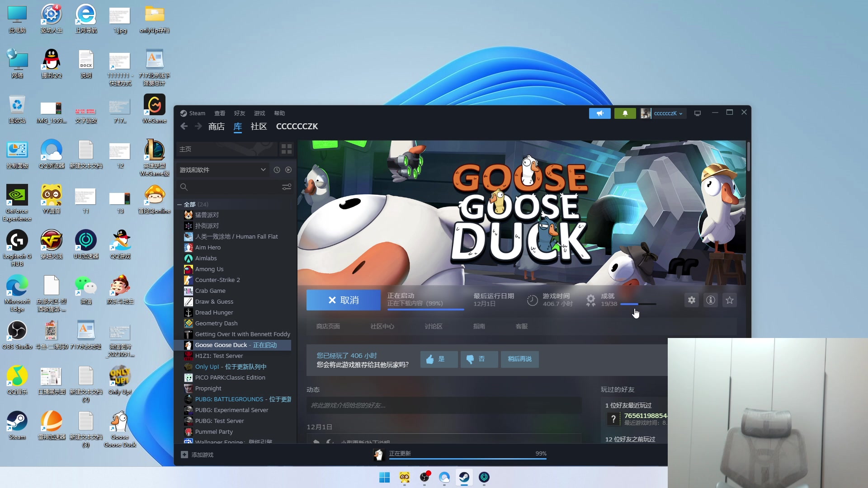Viewport: 868px width, 488px height.
Task: Click the recent activity clock icon
Action: coord(277,170)
